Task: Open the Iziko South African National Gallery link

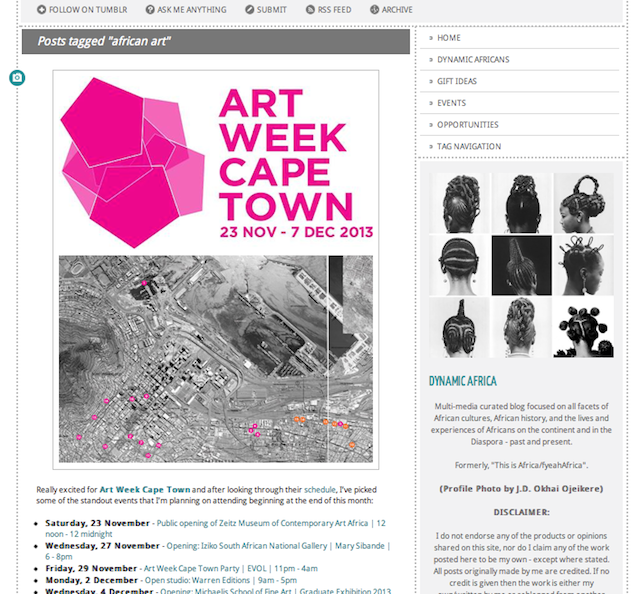Action: 247,546
